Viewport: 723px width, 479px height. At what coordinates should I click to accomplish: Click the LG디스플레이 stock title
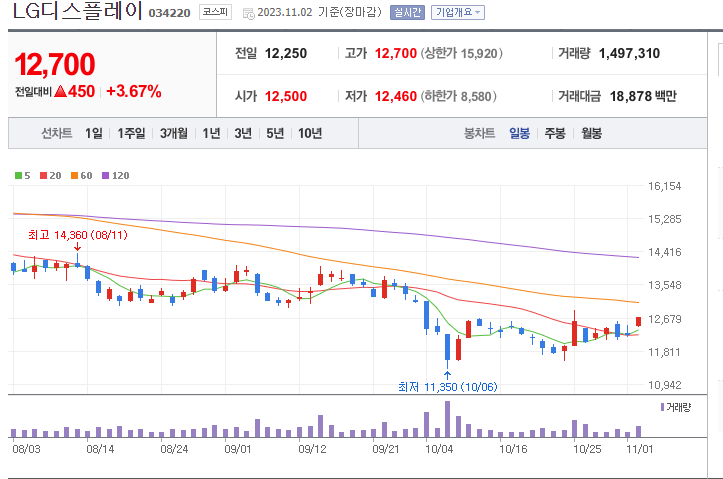[x=77, y=11]
